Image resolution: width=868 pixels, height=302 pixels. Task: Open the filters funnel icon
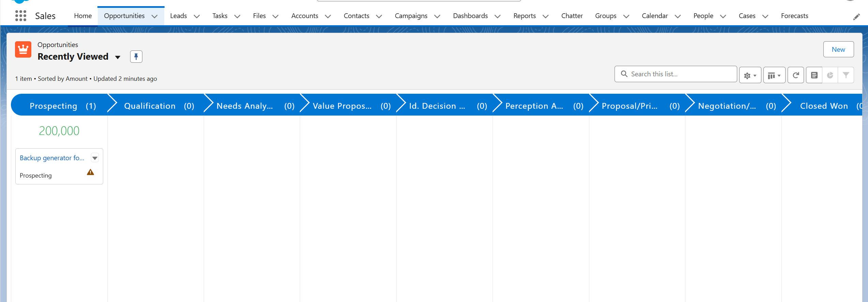click(846, 75)
